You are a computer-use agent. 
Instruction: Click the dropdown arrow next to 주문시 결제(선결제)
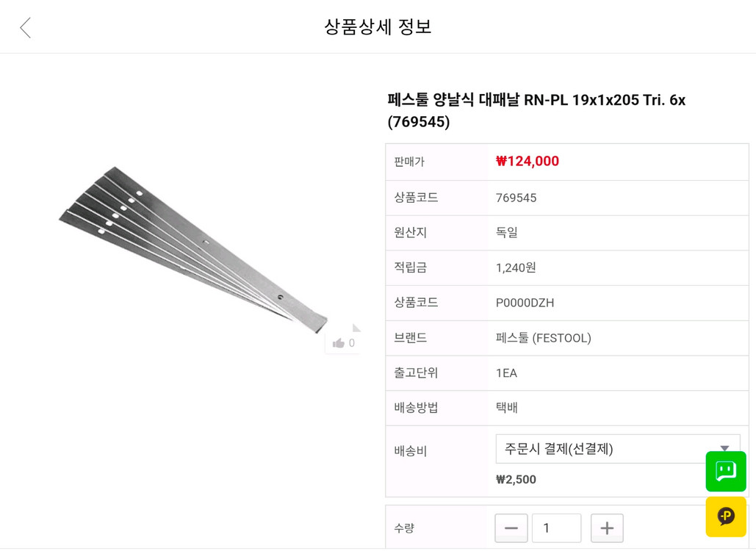tap(723, 448)
